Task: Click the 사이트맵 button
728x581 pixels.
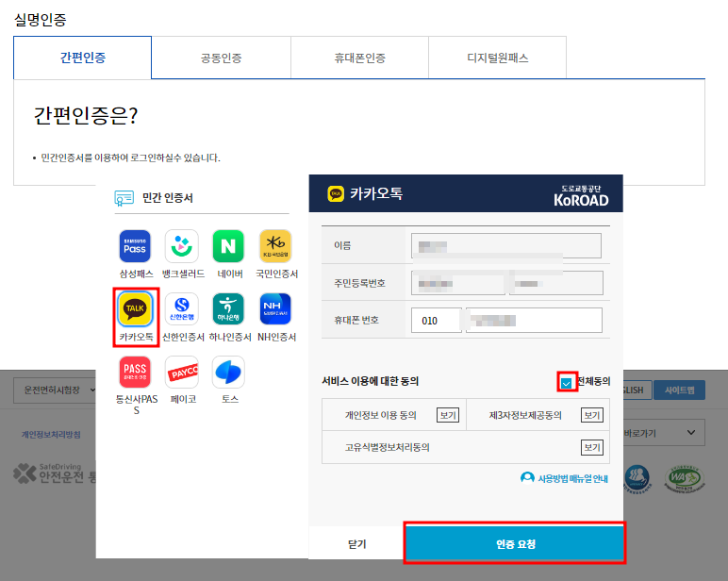Action: 679,390
